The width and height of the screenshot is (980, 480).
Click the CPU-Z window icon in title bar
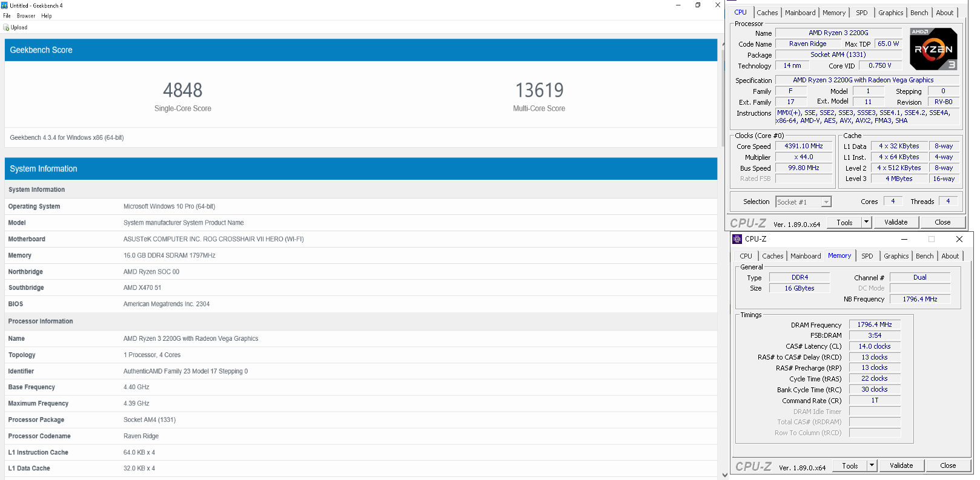pyautogui.click(x=737, y=239)
